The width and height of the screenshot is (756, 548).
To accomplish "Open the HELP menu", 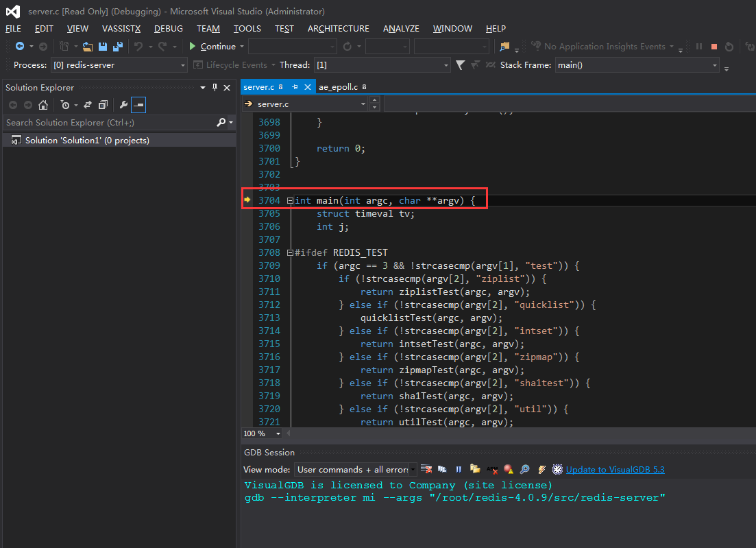I will (496, 28).
